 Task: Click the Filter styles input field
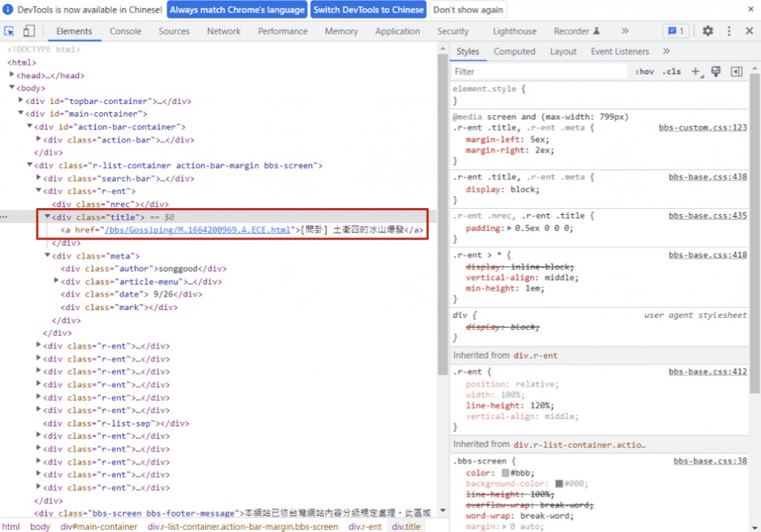pos(539,72)
